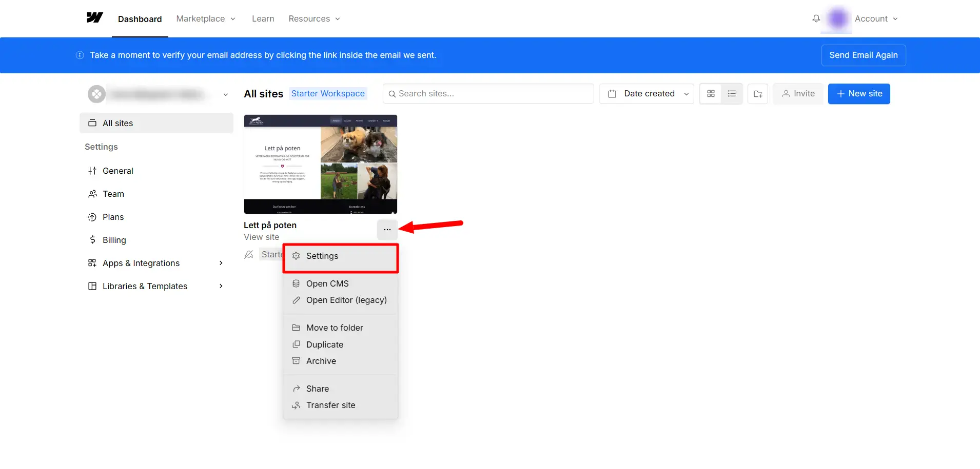Screen dimensions: 980x469
Task: Open the Resources dropdown
Action: pyautogui.click(x=315, y=18)
